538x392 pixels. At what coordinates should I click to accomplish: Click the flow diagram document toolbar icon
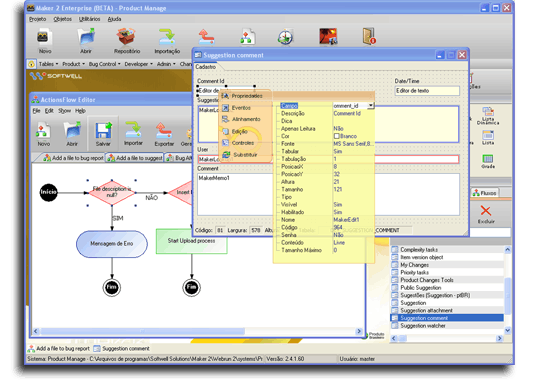pyautogui.click(x=247, y=37)
